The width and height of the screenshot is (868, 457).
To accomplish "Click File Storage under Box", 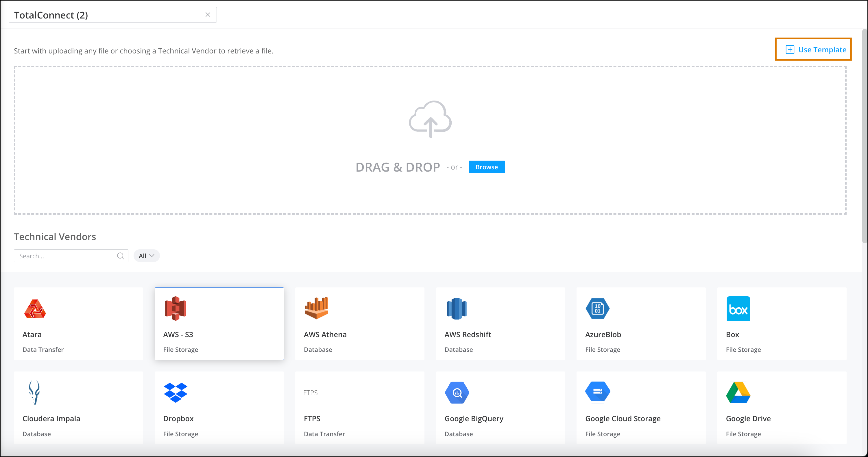I will pyautogui.click(x=743, y=349).
